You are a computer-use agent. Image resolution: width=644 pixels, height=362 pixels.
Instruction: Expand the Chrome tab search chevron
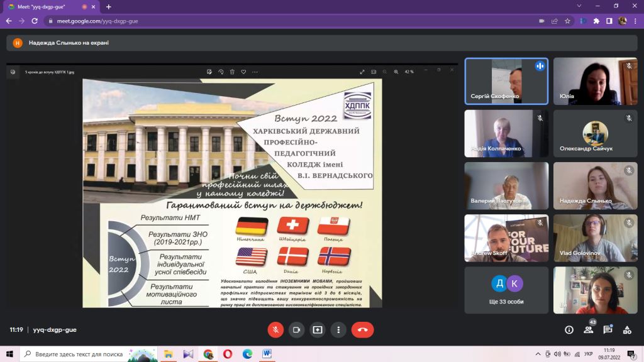tap(579, 6)
